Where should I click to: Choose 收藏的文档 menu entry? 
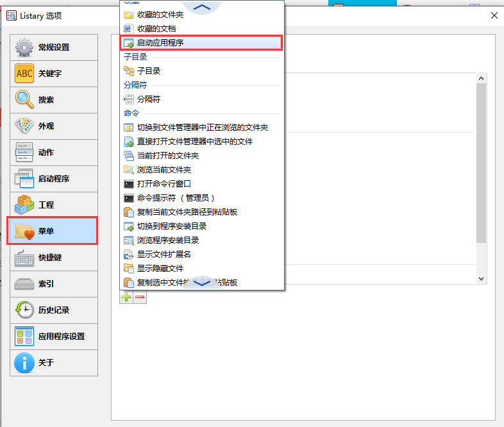[202, 29]
